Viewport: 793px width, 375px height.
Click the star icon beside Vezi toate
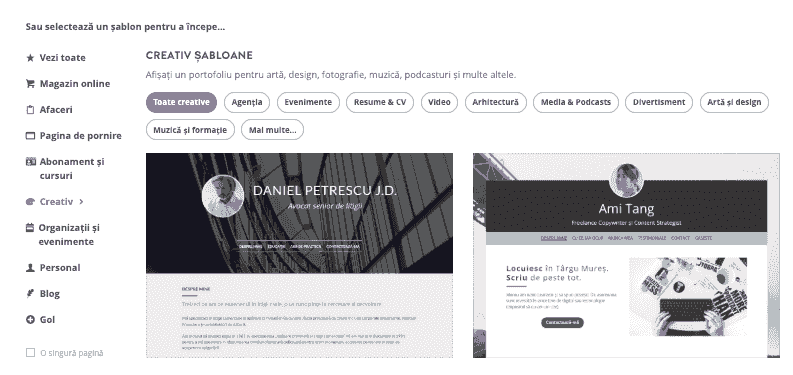tap(30, 58)
